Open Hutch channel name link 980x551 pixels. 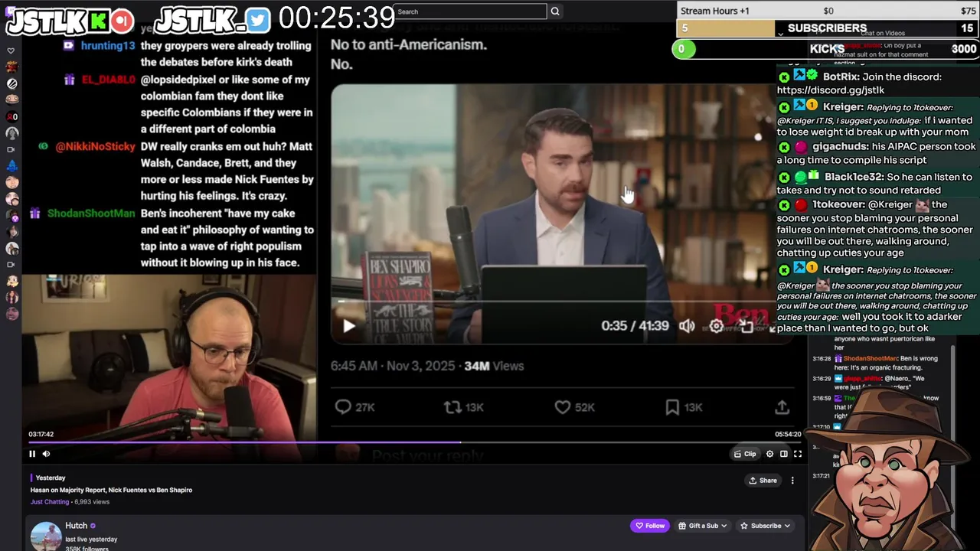pos(76,526)
